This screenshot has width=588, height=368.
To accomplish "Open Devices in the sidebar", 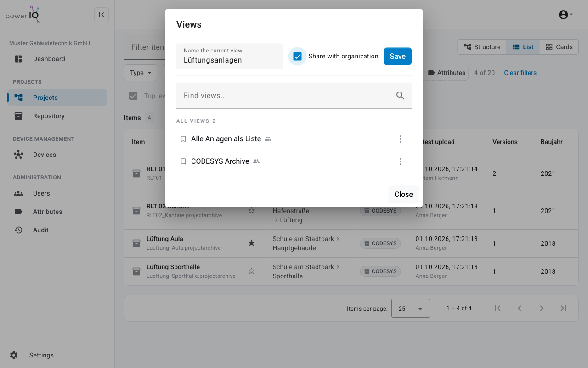I will (57, 155).
